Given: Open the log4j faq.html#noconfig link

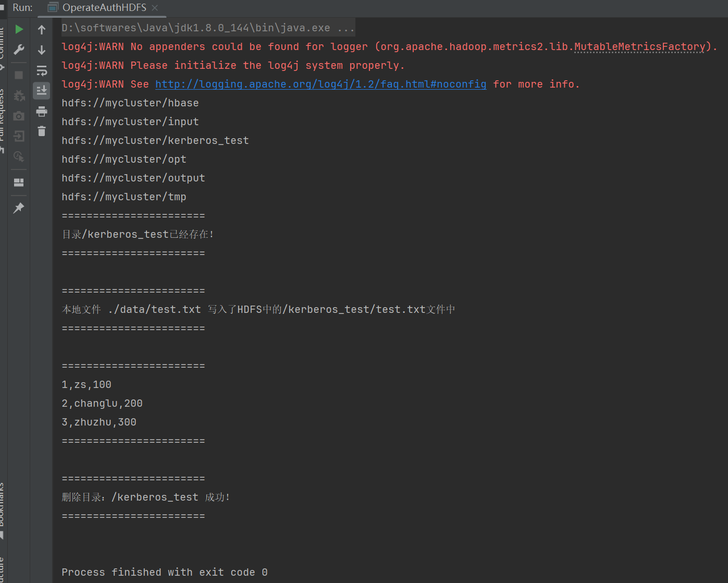Looking at the screenshot, I should pyautogui.click(x=320, y=84).
